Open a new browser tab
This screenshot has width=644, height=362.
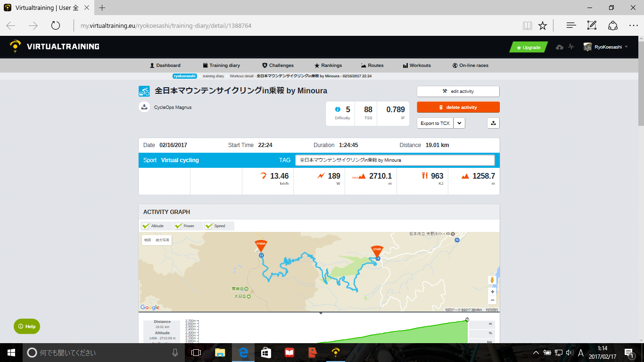point(102,8)
